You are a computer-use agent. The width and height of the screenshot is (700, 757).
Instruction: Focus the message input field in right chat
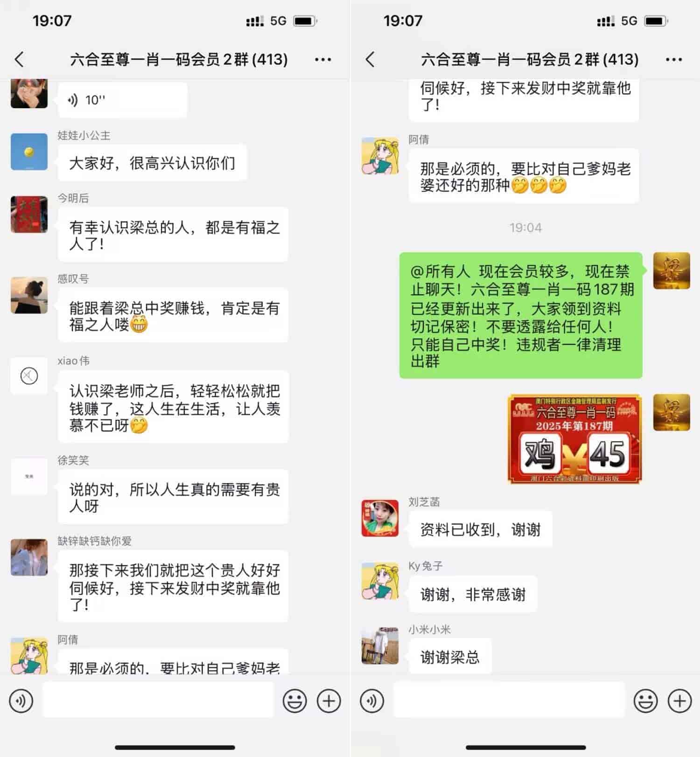[509, 700]
